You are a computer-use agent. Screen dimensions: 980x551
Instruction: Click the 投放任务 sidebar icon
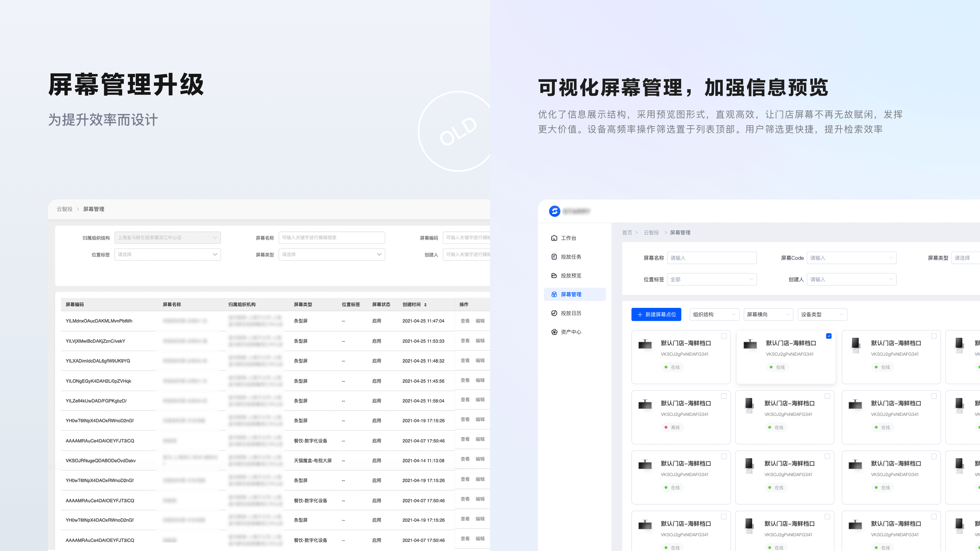[554, 257]
